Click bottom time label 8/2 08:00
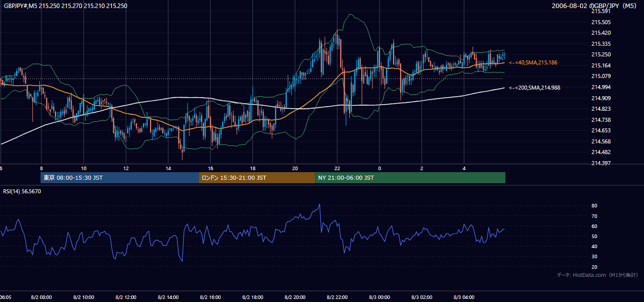 pos(41,297)
